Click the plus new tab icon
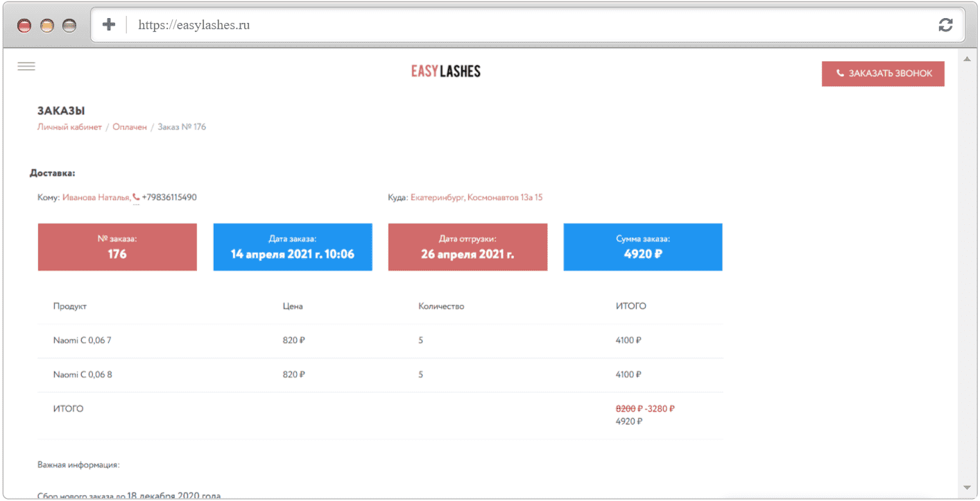Screen dimensions: 980x501 [108, 25]
